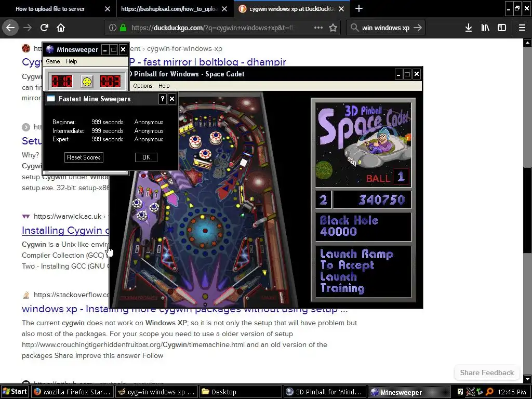Screen dimensions: 532x399
Task: Click 'Black Hole 40000' message panel
Action: pos(363,227)
